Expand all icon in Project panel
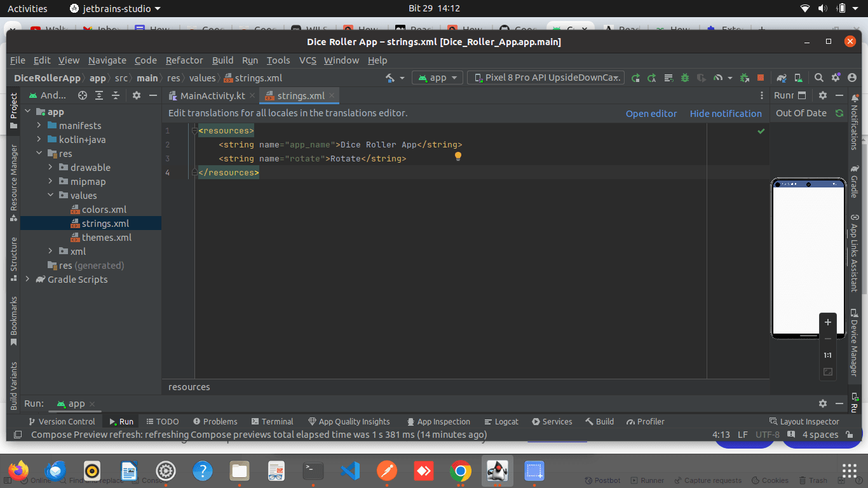868x488 pixels. coord(99,95)
